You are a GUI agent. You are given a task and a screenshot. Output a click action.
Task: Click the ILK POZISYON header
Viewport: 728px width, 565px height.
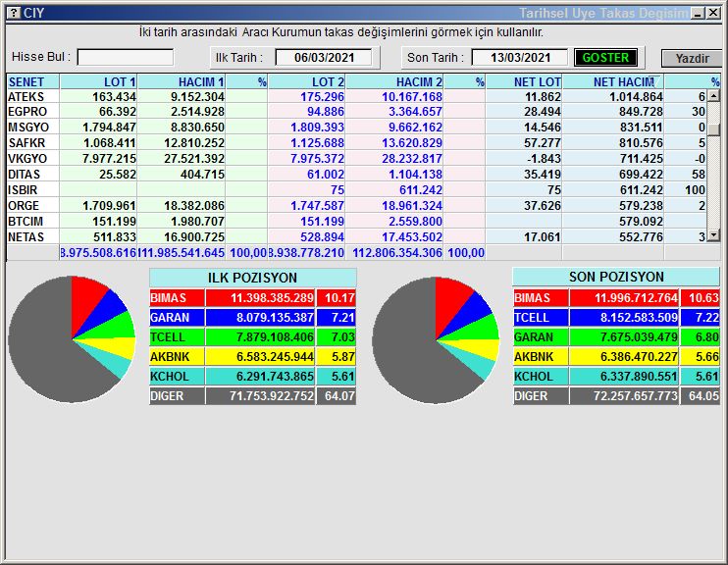[252, 278]
